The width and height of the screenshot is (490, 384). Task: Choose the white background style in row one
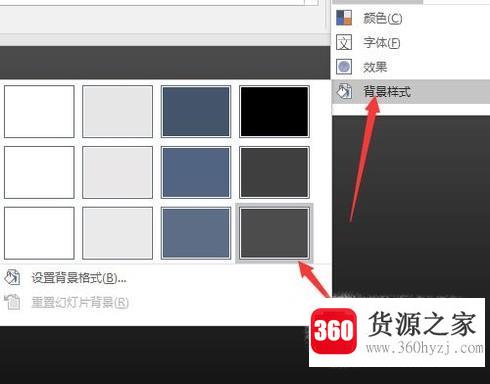coord(39,111)
